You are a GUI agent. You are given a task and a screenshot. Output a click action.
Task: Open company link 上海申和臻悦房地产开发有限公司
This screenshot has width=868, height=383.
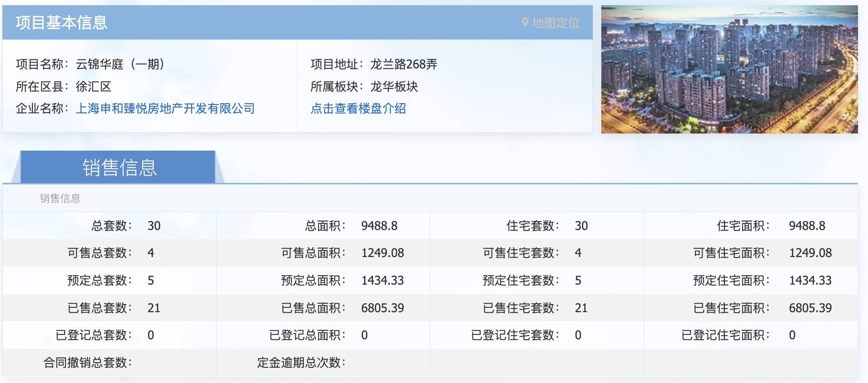coord(165,108)
